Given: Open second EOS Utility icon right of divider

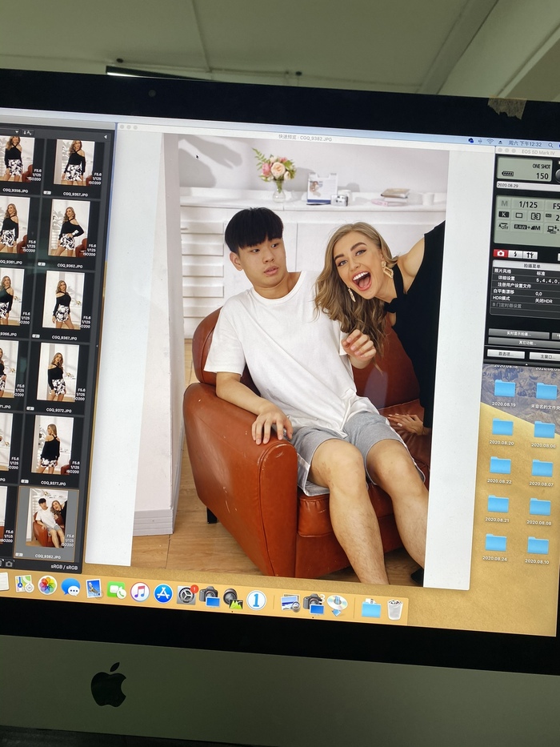Looking at the screenshot, I should click(314, 604).
